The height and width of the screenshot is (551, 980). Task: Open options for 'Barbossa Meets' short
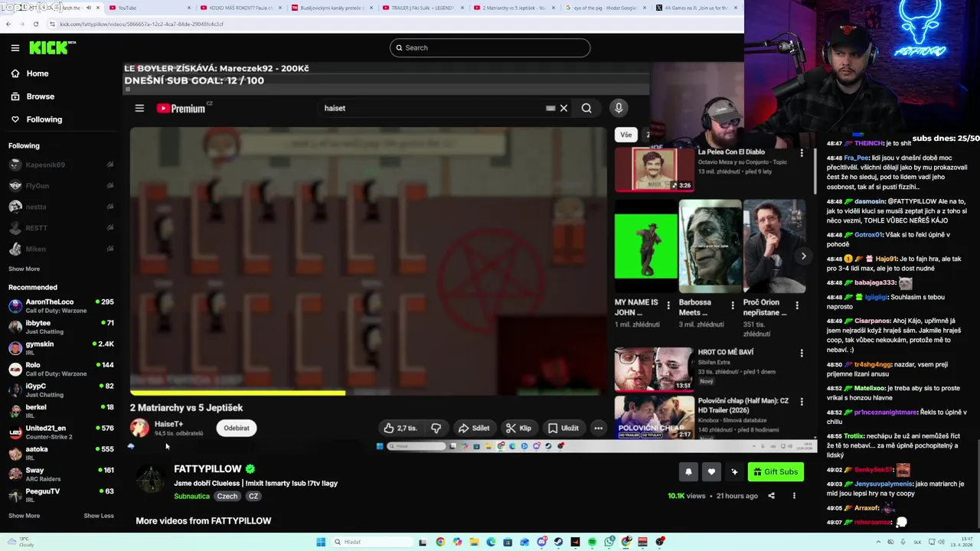tap(733, 305)
